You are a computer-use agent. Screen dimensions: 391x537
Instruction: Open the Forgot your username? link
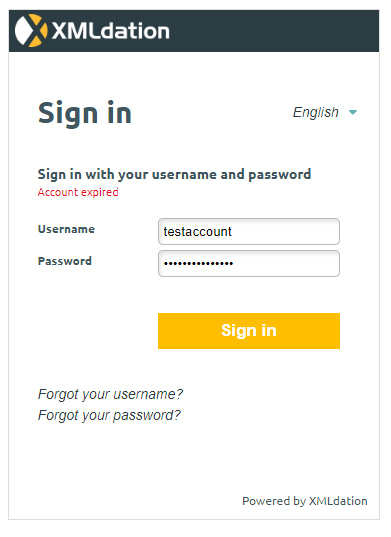110,395
